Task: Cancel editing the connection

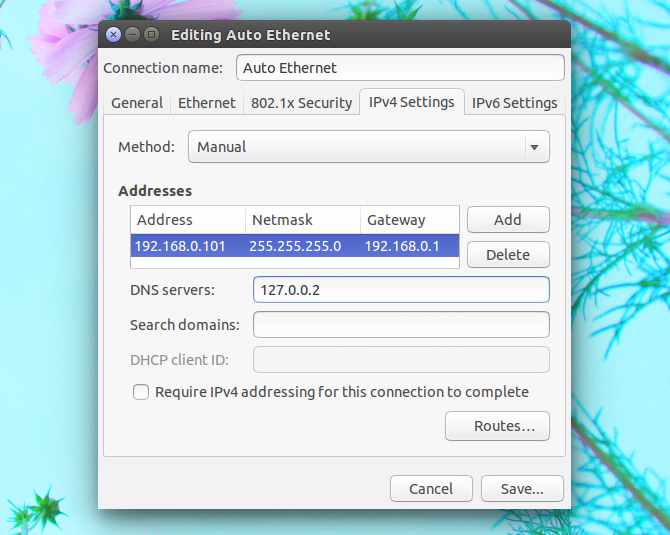Action: 431,488
